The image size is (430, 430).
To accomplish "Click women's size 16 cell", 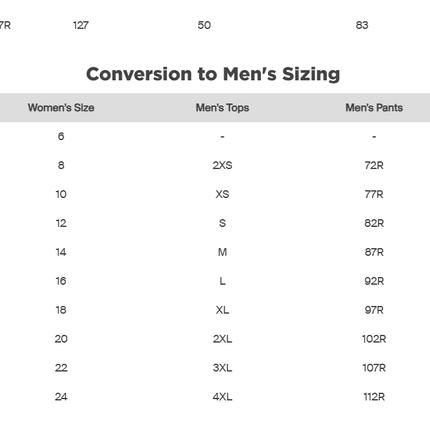I will [61, 281].
